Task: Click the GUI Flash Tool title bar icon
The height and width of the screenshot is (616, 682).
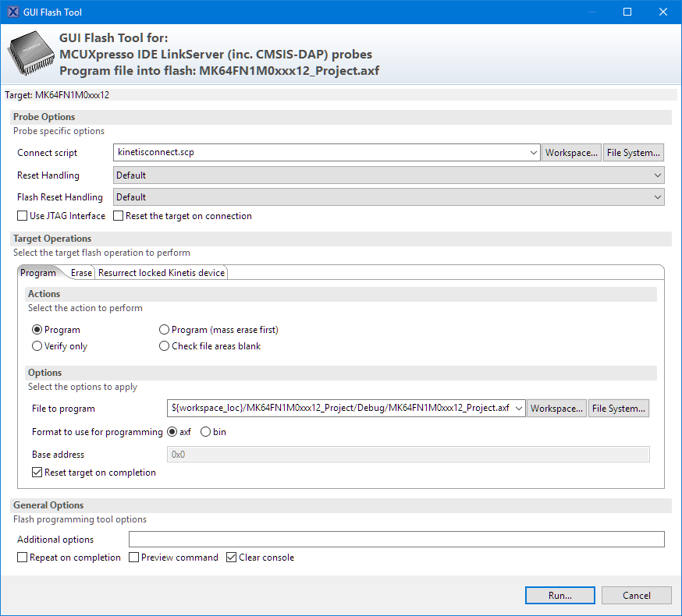Action: click(x=13, y=12)
